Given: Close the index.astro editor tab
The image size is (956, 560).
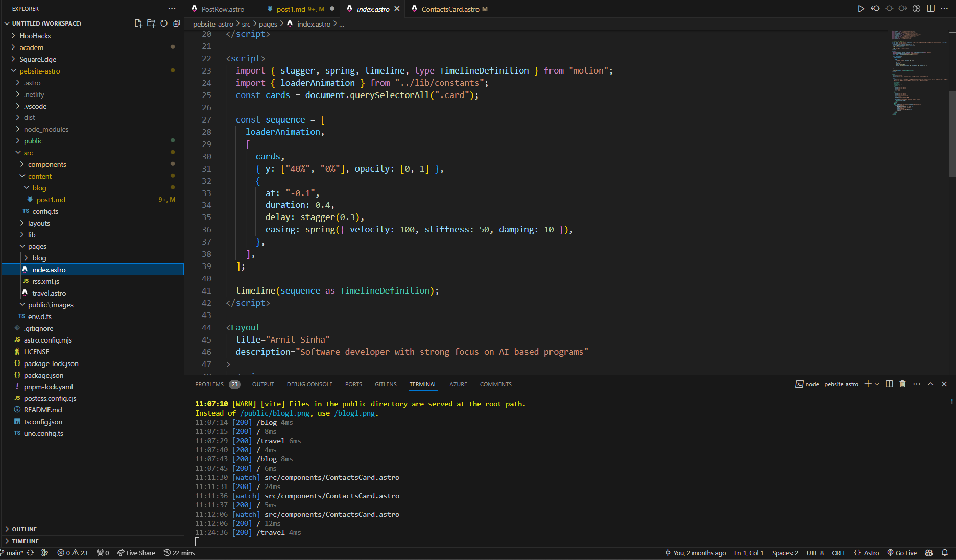Looking at the screenshot, I should point(397,9).
